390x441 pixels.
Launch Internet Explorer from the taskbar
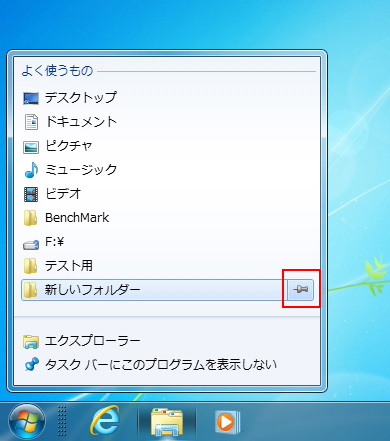coord(105,422)
